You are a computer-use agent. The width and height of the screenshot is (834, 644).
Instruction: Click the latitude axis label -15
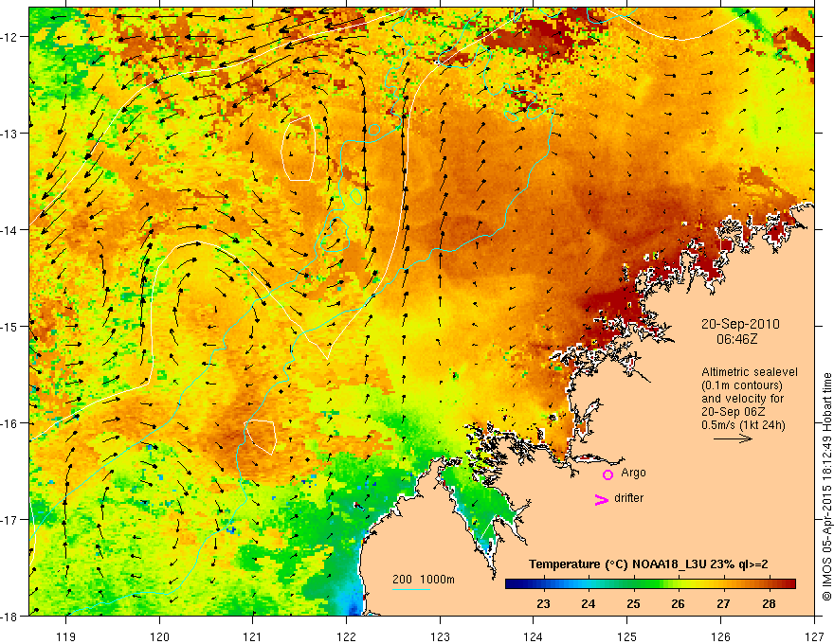click(x=10, y=327)
